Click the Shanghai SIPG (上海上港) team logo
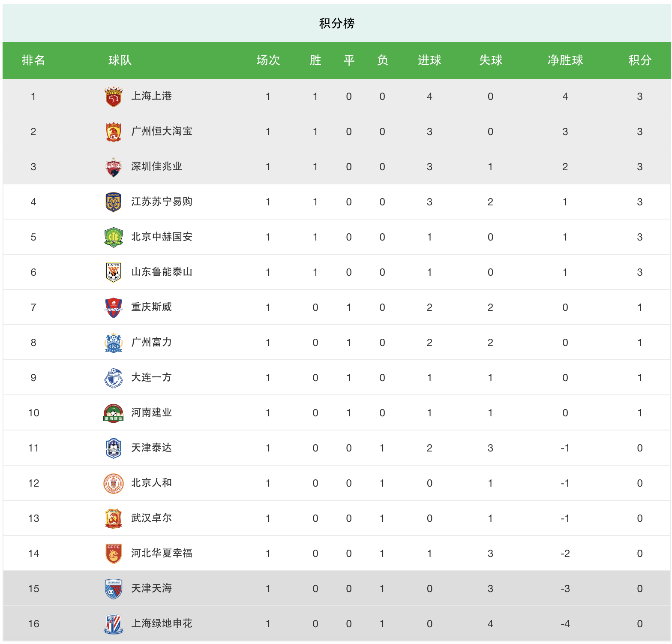The width and height of the screenshot is (672, 644). click(114, 96)
